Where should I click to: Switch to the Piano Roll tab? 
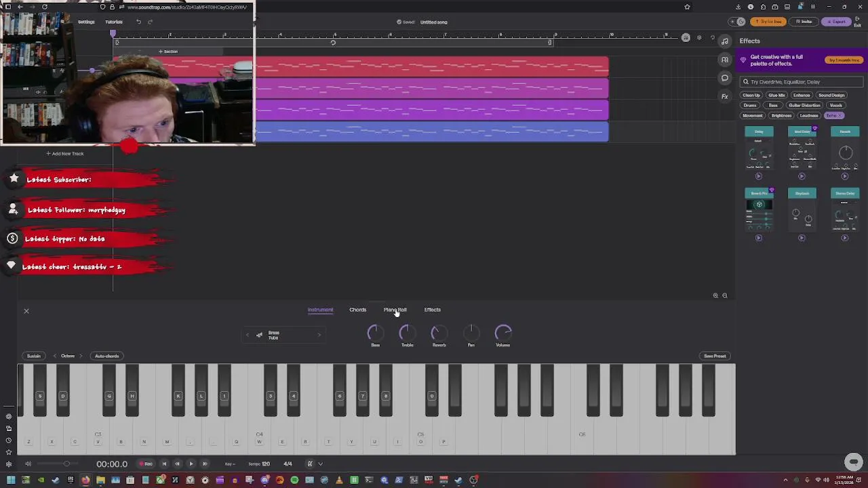coord(395,310)
